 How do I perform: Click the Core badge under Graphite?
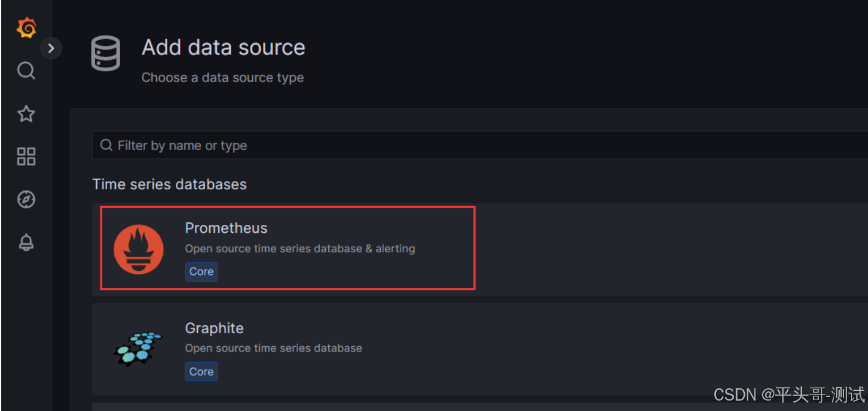(x=202, y=371)
